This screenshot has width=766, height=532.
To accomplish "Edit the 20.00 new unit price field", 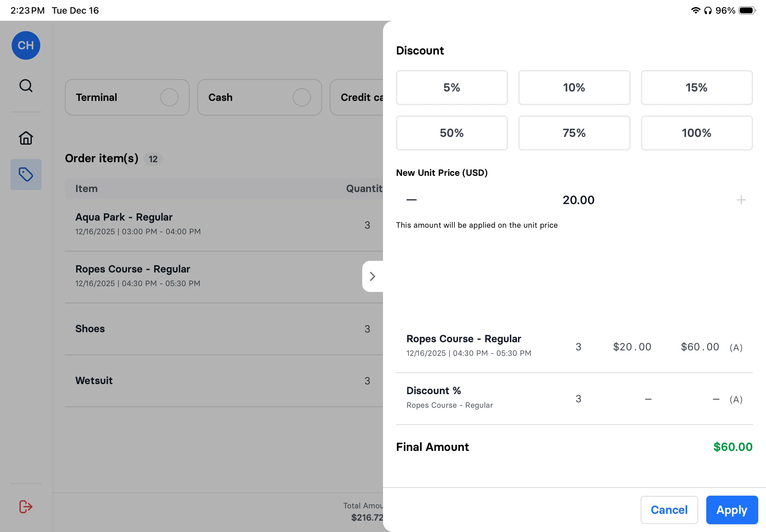I will click(x=578, y=200).
